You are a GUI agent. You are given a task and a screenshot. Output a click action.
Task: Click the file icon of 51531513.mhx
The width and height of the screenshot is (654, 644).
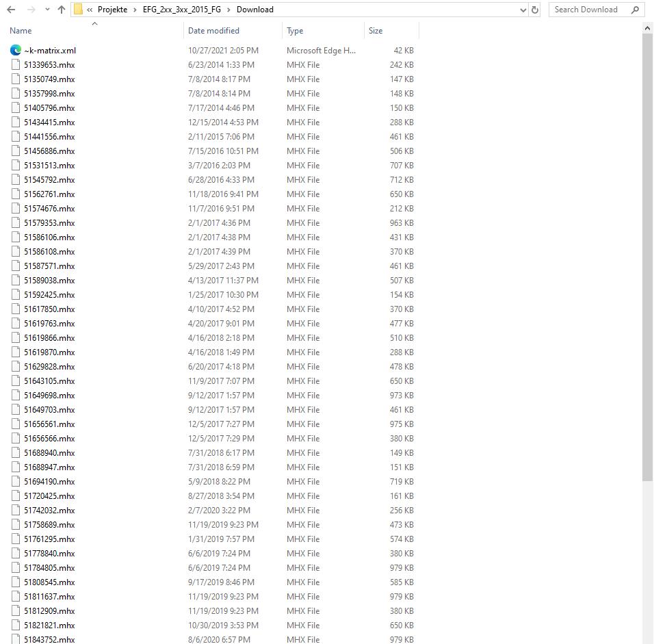[16, 166]
